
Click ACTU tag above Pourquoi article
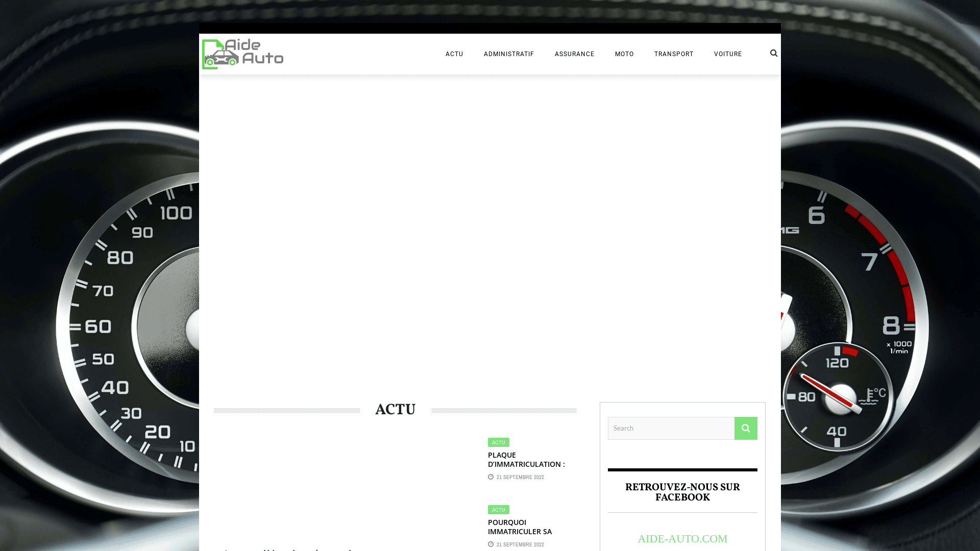coord(498,510)
